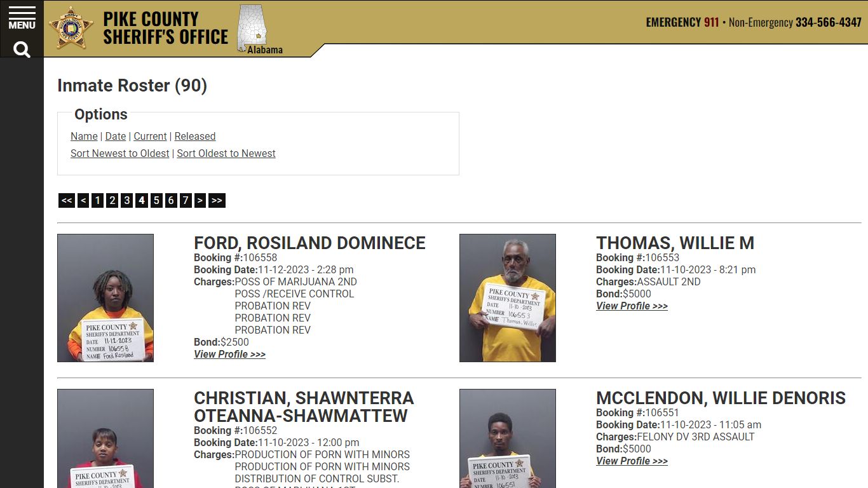Click booking date 11-10-2023 - 8:21 pm

click(x=708, y=269)
